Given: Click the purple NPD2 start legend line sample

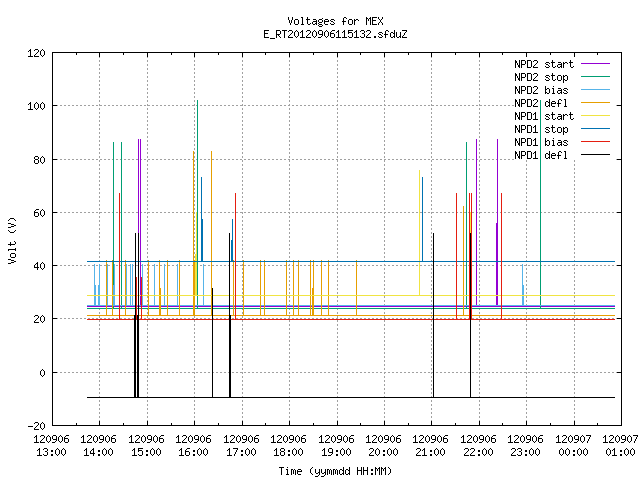Looking at the screenshot, I should 595,64.
